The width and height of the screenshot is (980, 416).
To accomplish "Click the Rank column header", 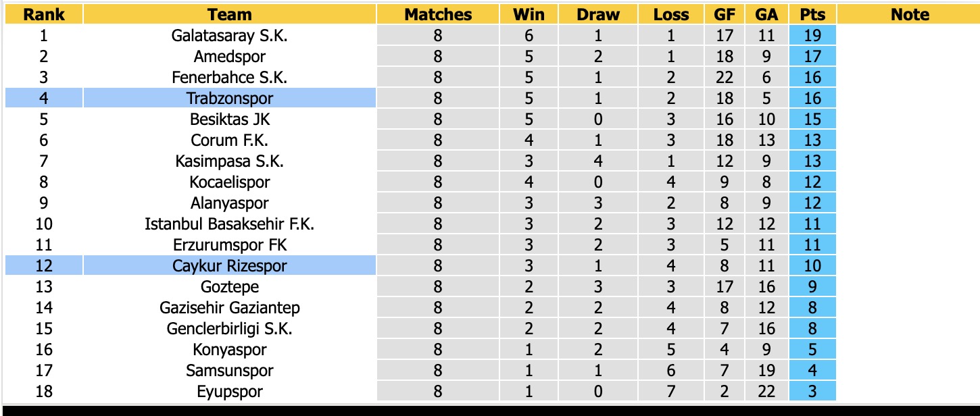I will (x=44, y=14).
